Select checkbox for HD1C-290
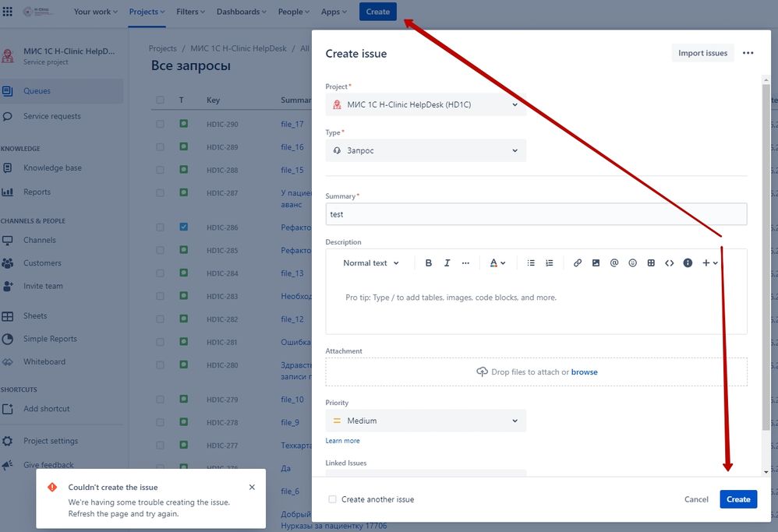 pos(161,124)
